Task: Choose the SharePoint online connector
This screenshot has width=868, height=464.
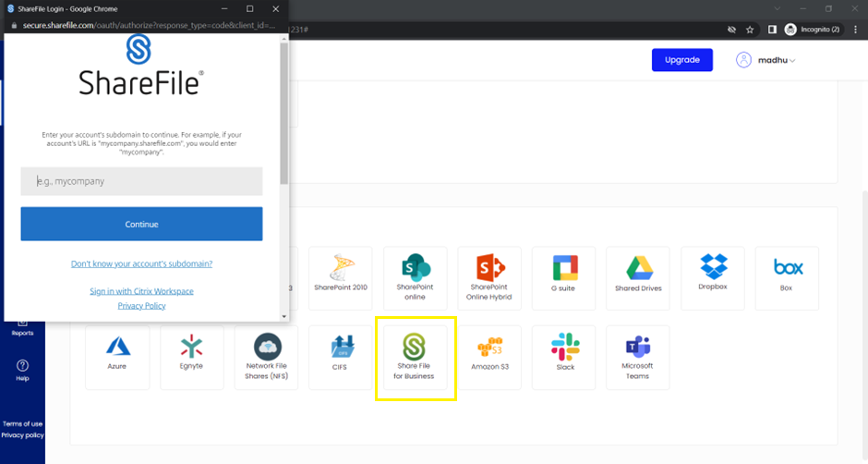Action: click(x=415, y=278)
